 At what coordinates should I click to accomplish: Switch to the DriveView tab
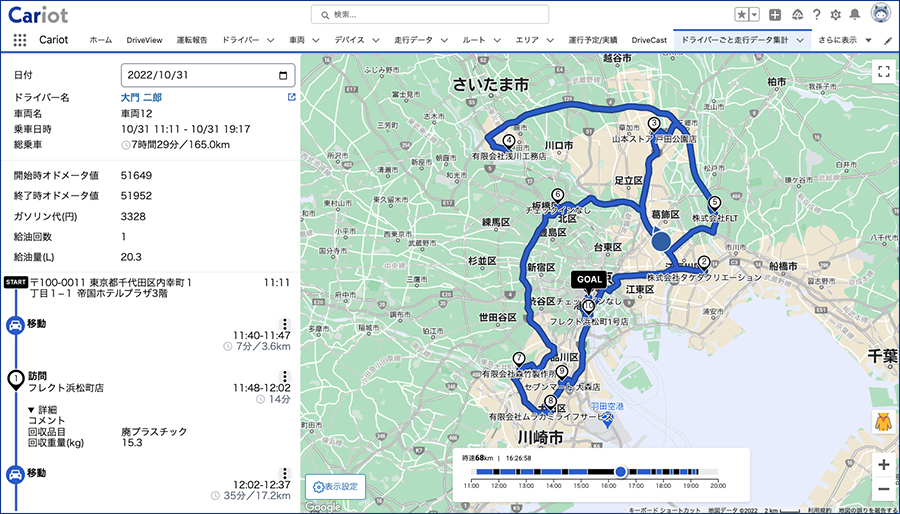144,40
